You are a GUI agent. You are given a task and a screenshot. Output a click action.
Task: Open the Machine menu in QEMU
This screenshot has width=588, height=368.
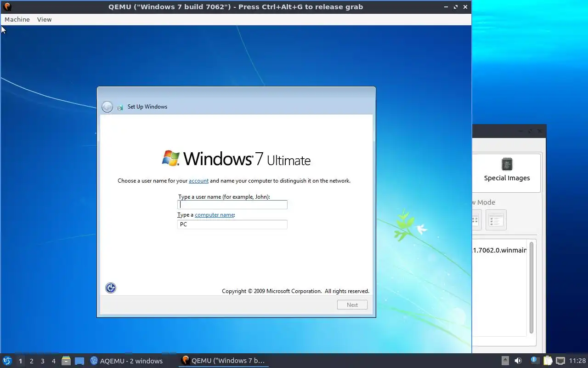(x=17, y=19)
